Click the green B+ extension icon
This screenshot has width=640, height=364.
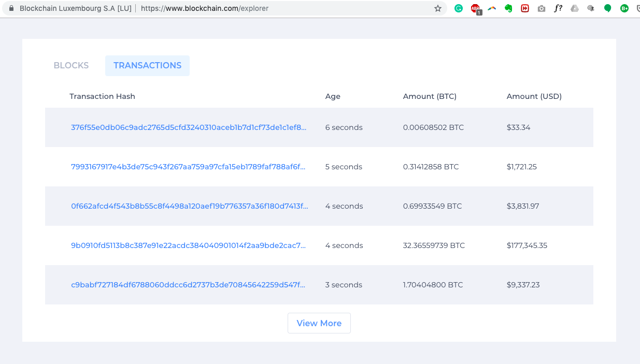624,8
